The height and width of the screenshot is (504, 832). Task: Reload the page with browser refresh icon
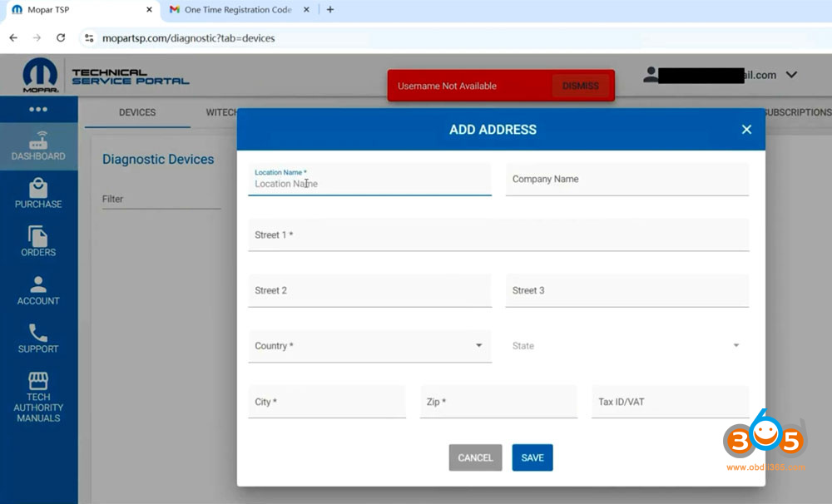[61, 38]
